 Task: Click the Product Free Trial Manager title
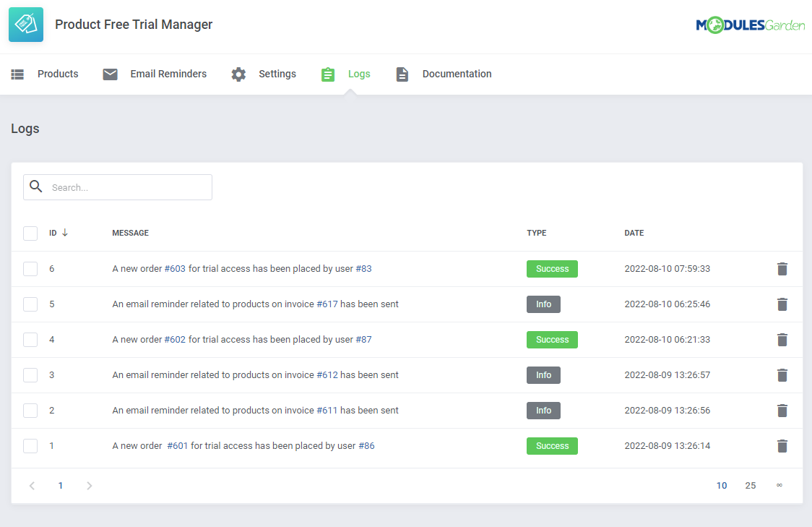point(134,25)
